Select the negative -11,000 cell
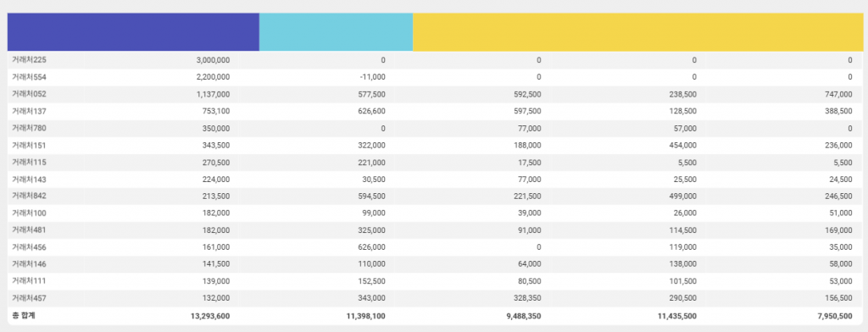Image resolution: width=868 pixels, height=332 pixels. click(373, 77)
